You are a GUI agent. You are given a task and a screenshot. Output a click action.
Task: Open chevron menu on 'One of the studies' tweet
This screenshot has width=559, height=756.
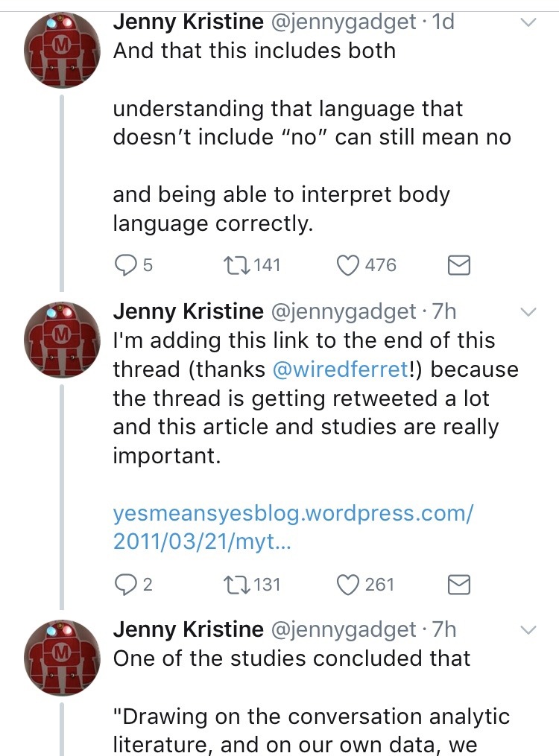coord(528,630)
